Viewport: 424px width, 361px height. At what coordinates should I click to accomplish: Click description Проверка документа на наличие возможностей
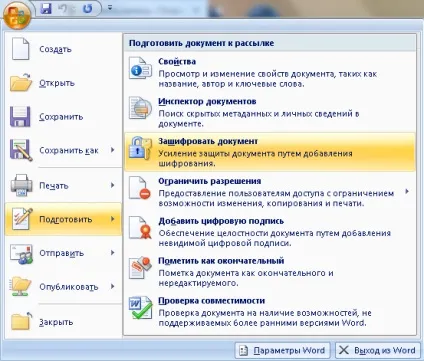click(265, 318)
